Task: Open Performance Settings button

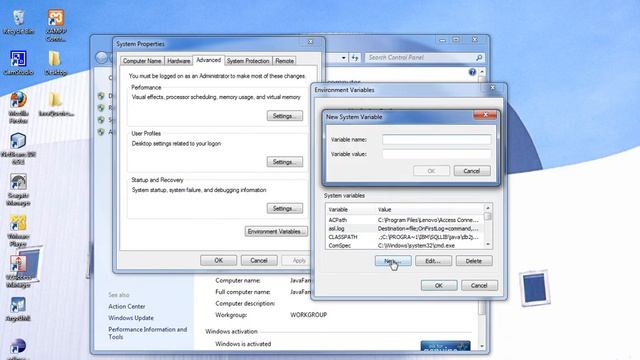Action: click(285, 116)
